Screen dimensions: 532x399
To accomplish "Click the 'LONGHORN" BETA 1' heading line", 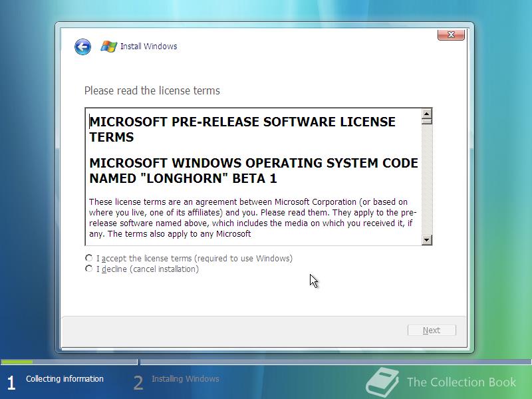I will pyautogui.click(x=183, y=178).
